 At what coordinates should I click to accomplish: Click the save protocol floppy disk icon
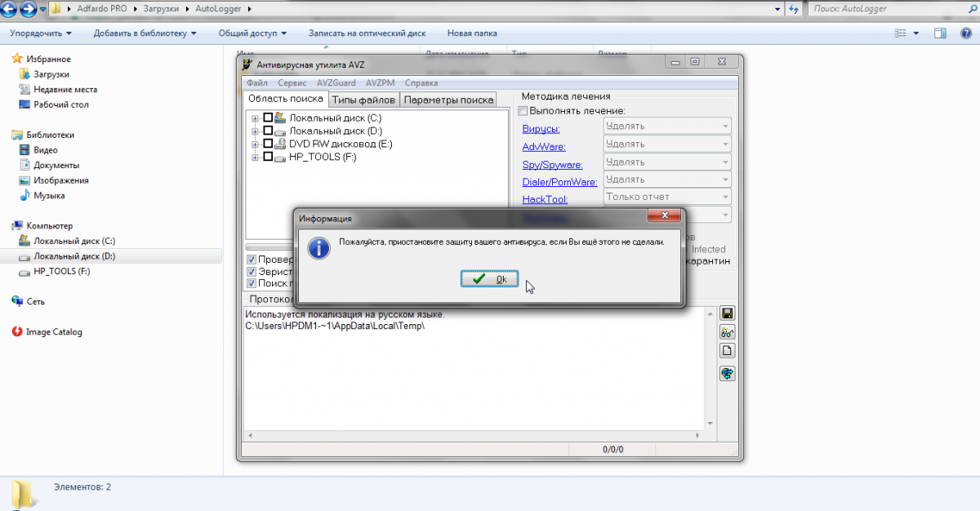tap(728, 313)
